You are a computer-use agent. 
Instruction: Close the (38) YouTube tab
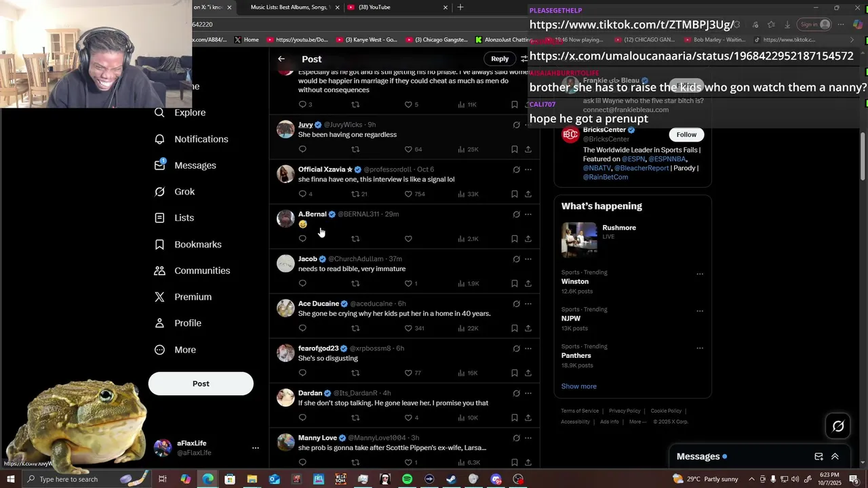(446, 7)
